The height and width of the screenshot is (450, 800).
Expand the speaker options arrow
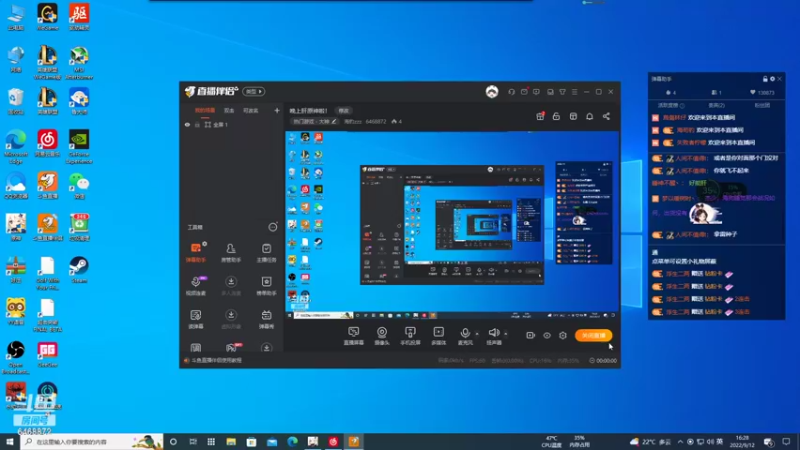point(506,334)
